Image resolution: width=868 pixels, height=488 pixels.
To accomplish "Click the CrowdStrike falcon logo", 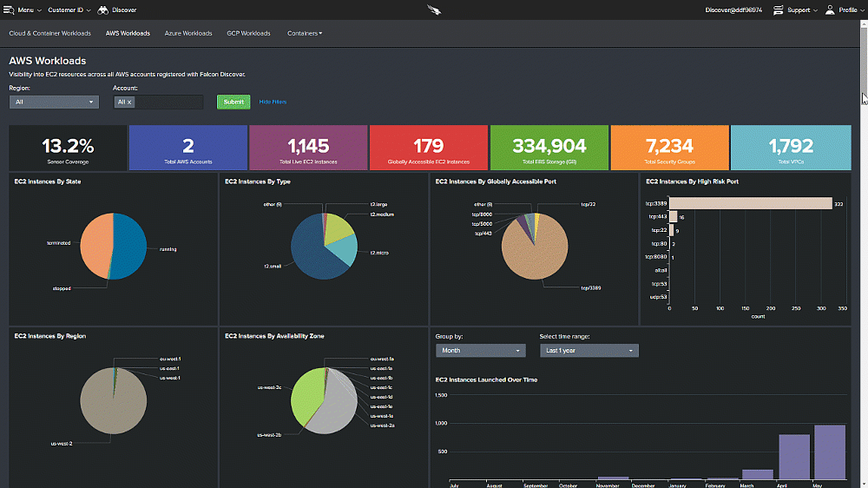I will pyautogui.click(x=434, y=10).
